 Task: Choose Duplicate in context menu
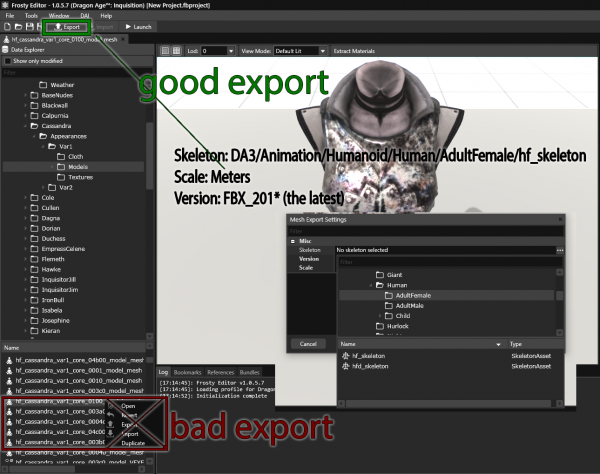[133, 443]
